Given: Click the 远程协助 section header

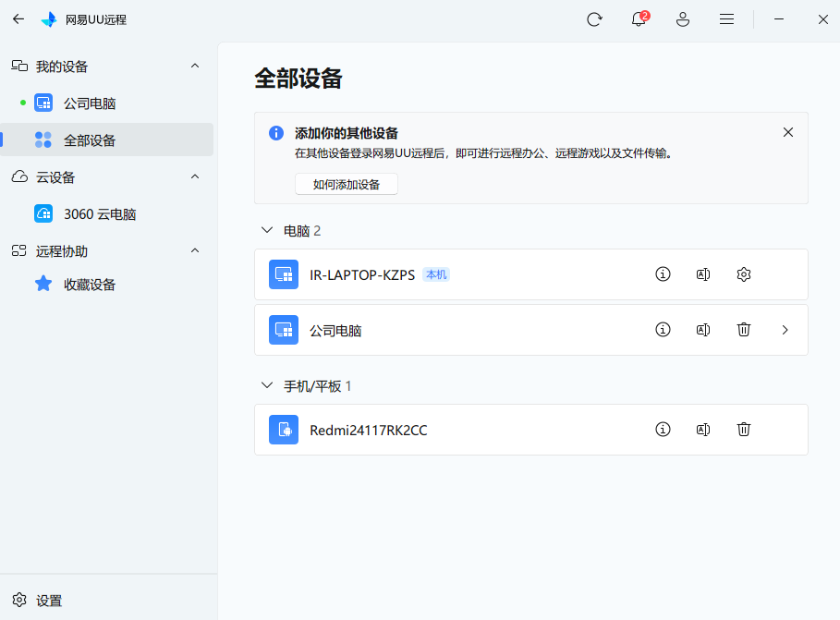Looking at the screenshot, I should click(x=106, y=250).
